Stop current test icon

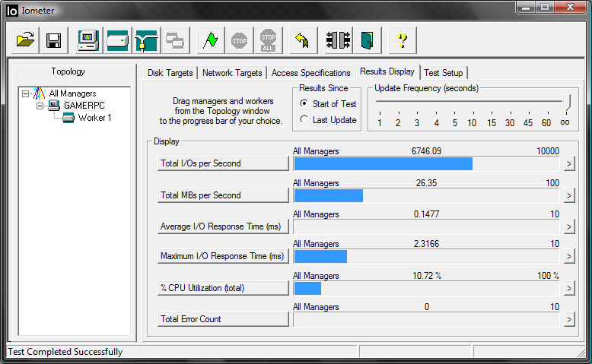(240, 40)
